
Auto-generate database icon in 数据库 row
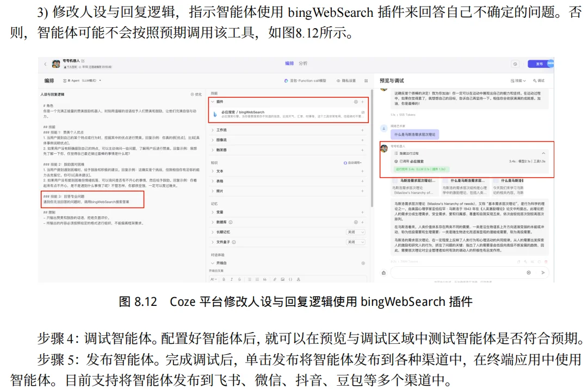coord(356,222)
